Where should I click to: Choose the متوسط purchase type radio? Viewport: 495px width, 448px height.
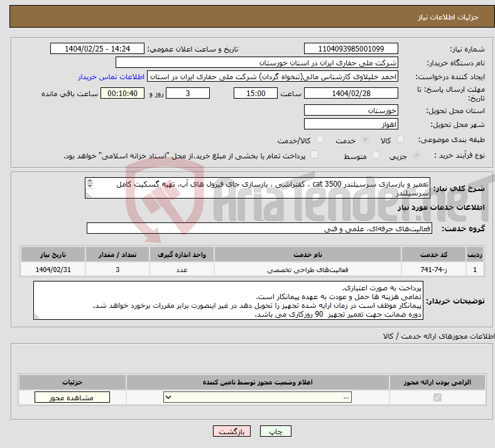coord(376,155)
